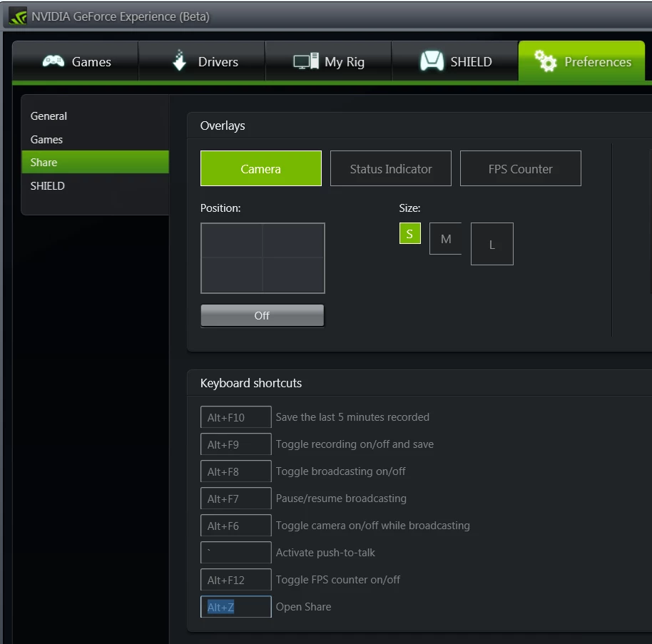Click the NVIDIA logo icon in title bar
The height and width of the screenshot is (644, 652).
coord(18,16)
